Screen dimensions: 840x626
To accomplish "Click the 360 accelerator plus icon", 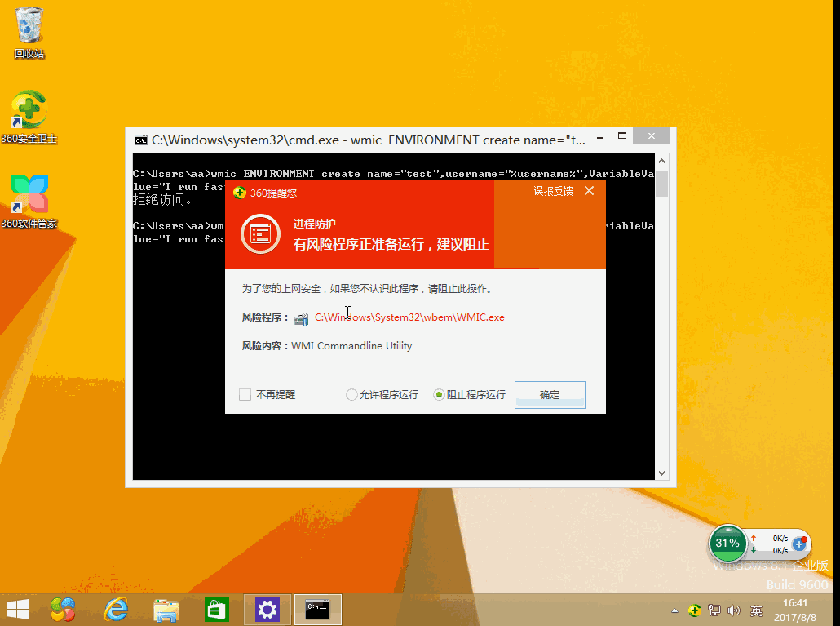I will pos(799,544).
